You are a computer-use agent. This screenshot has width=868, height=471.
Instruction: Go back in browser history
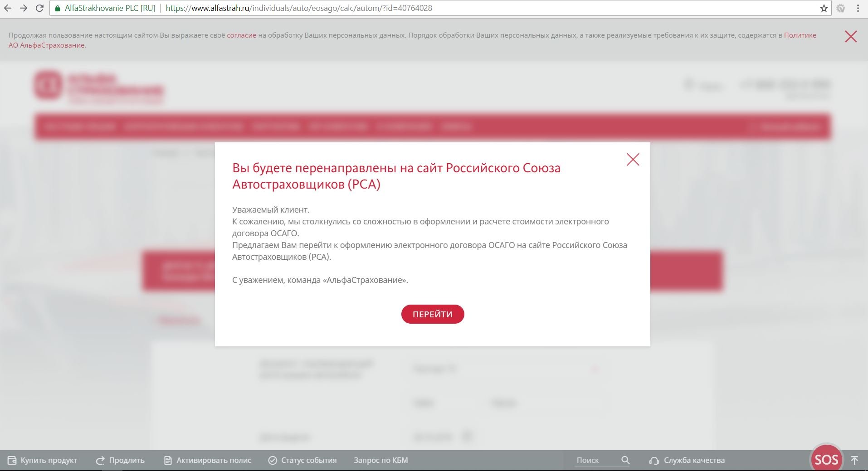pyautogui.click(x=8, y=8)
